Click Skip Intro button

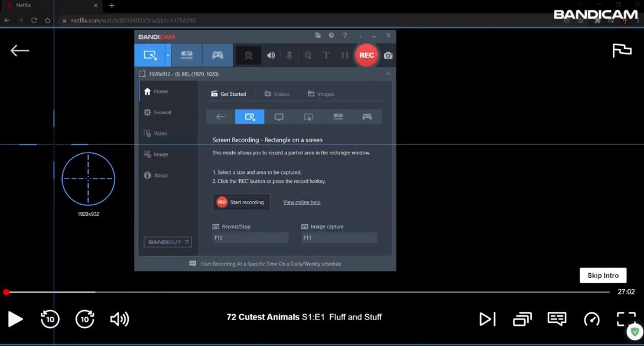pos(603,275)
